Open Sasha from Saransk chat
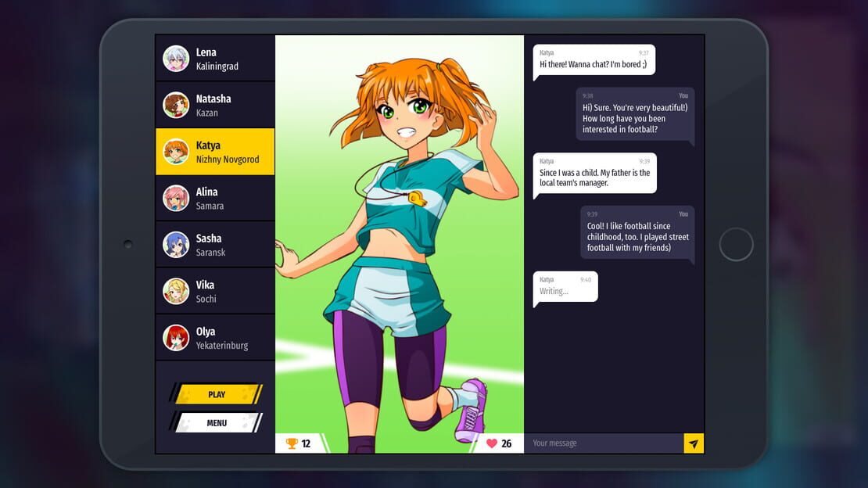The height and width of the screenshot is (488, 868). (215, 245)
